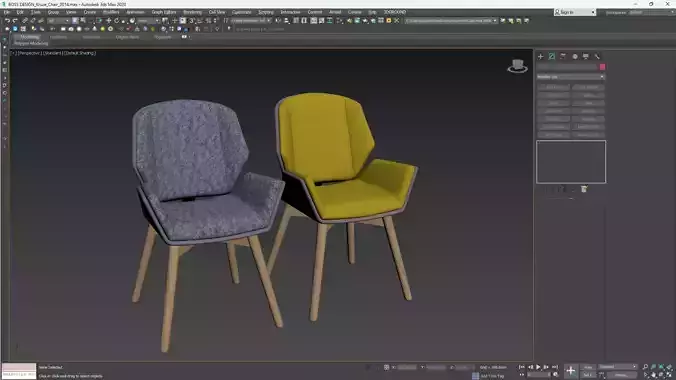676x380 pixels.
Task: Click the Play Animation button
Action: tap(538, 367)
